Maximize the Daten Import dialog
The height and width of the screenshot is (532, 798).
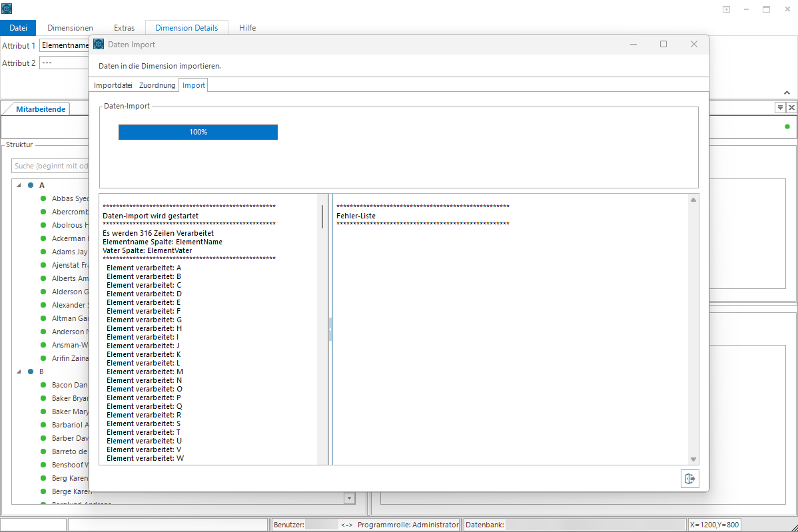coord(663,44)
